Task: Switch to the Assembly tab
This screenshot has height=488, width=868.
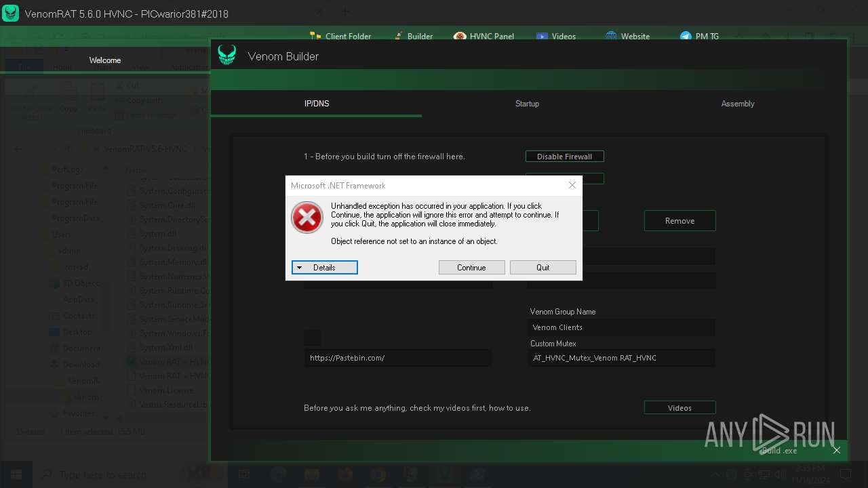Action: coord(738,104)
